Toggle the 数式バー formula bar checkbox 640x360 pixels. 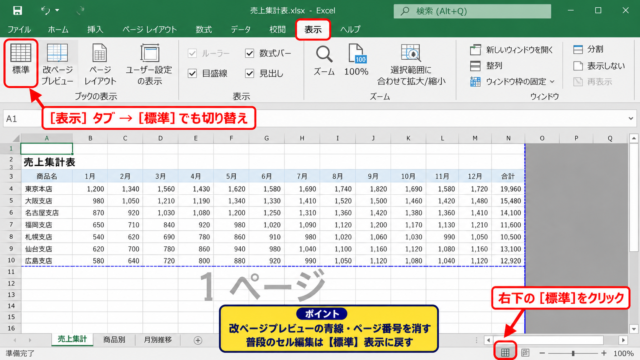[249, 53]
